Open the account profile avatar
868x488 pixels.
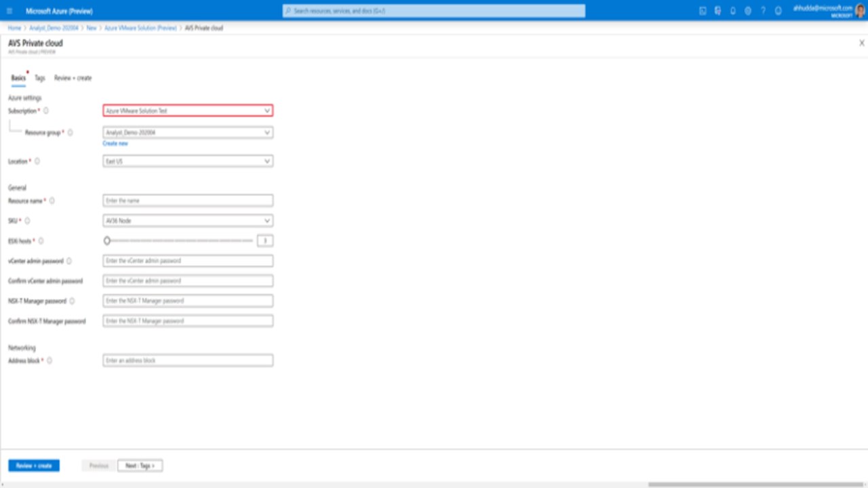click(x=860, y=10)
